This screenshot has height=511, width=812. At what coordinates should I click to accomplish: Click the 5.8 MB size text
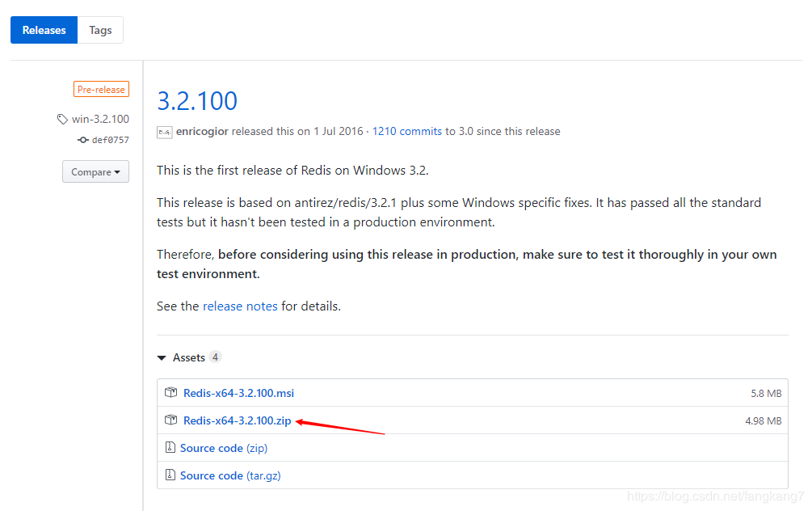coord(767,393)
